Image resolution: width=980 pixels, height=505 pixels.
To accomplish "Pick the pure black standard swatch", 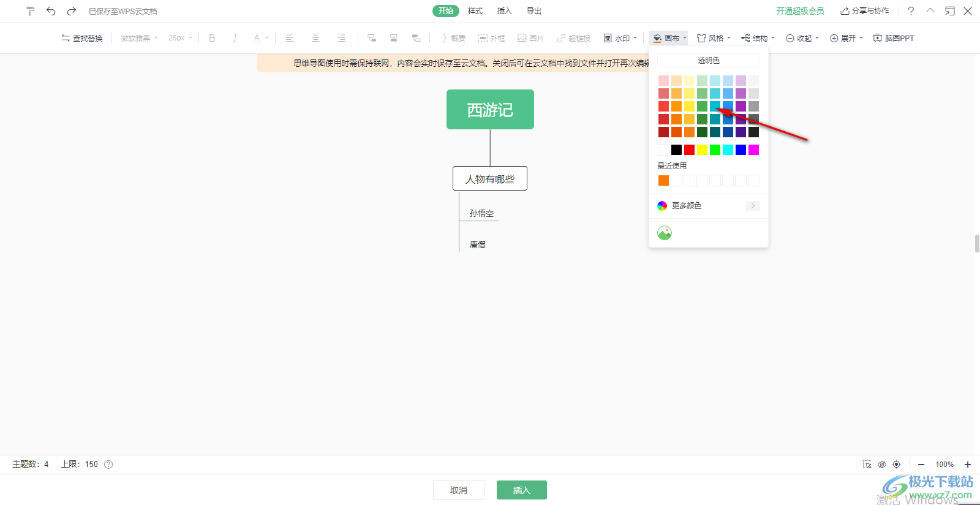I will (676, 150).
